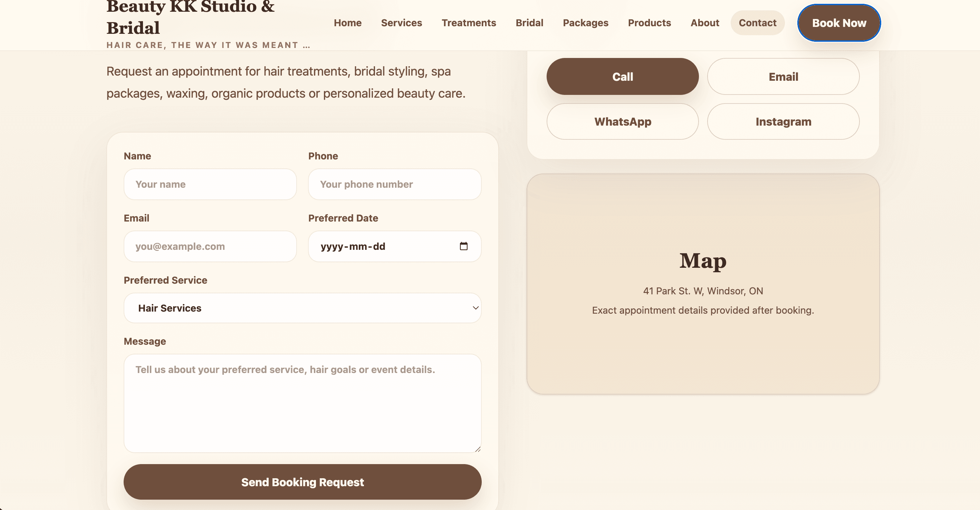Go to the Home nav item
The image size is (980, 510).
coord(348,23)
